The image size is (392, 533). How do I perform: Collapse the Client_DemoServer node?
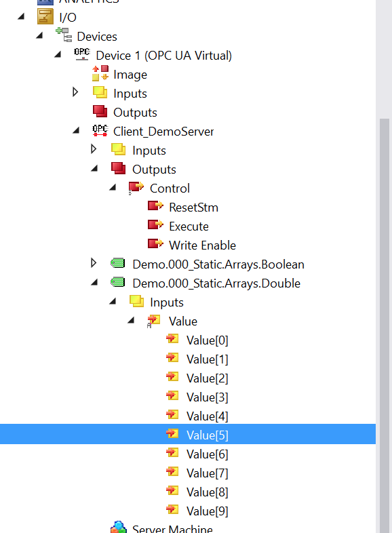[76, 130]
